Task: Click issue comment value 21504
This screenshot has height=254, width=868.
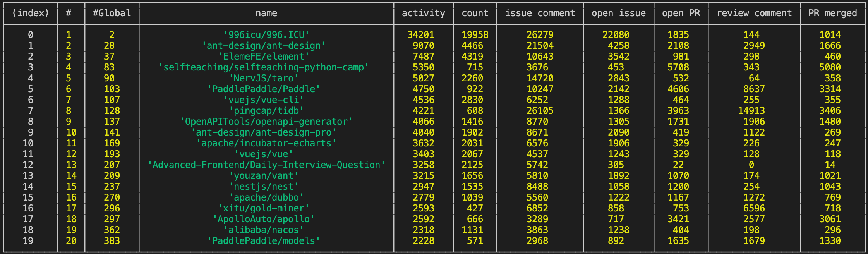Action: pyautogui.click(x=540, y=46)
